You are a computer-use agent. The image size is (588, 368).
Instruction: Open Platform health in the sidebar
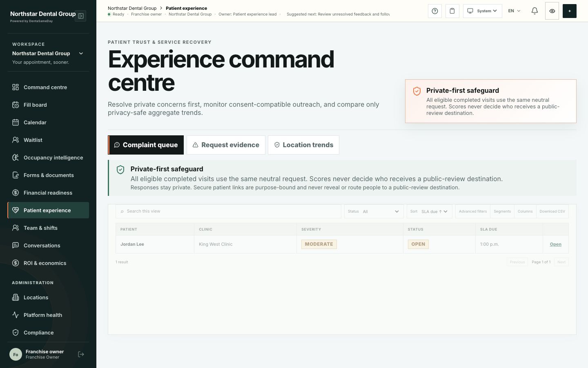pos(48,315)
